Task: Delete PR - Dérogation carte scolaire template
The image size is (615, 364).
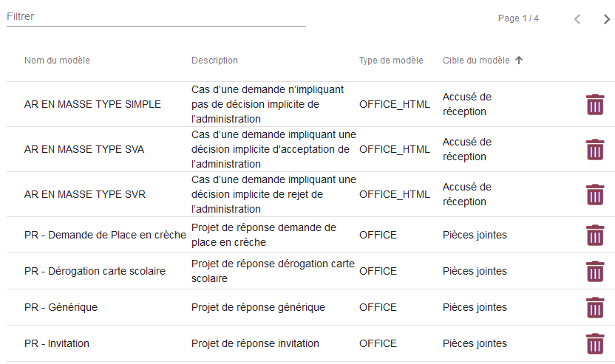Action: tap(594, 272)
